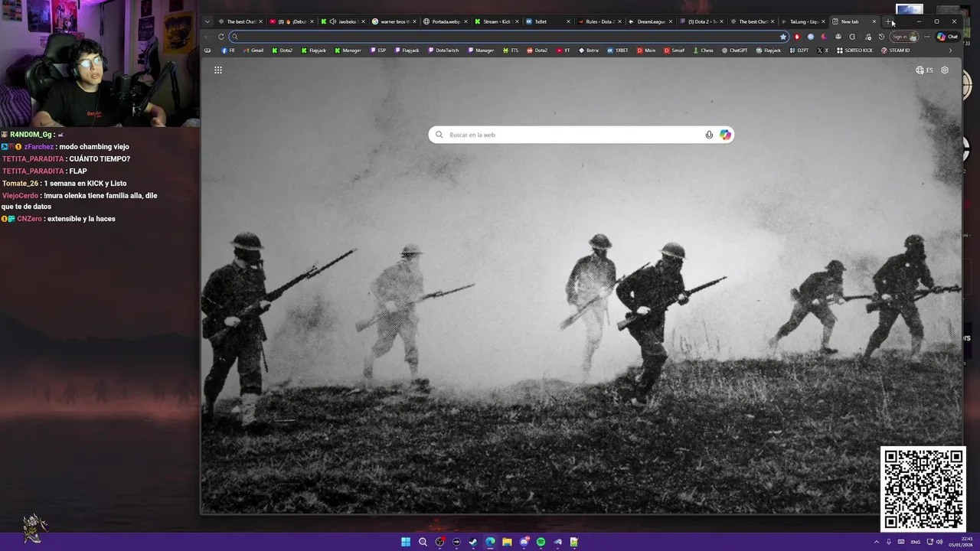Expand the bookmarks bar overflow chevron
This screenshot has width=980, height=551.
[x=950, y=51]
